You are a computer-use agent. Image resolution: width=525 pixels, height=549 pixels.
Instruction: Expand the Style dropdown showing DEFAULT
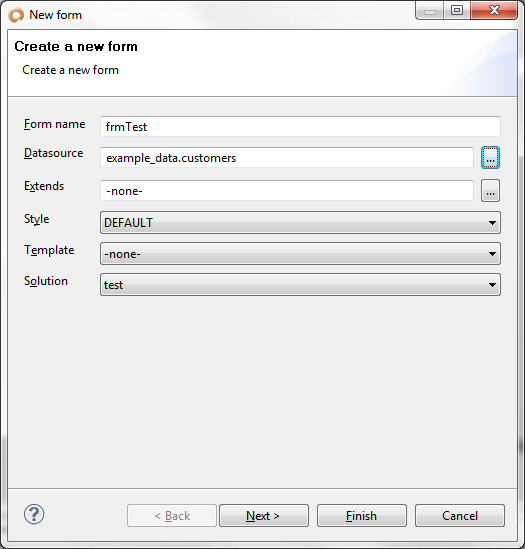(300, 222)
